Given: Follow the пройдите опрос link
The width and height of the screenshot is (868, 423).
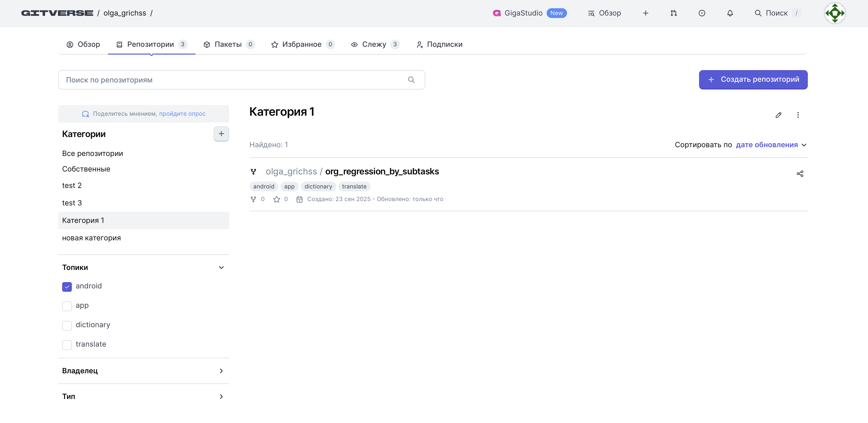Looking at the screenshot, I should pyautogui.click(x=182, y=114).
